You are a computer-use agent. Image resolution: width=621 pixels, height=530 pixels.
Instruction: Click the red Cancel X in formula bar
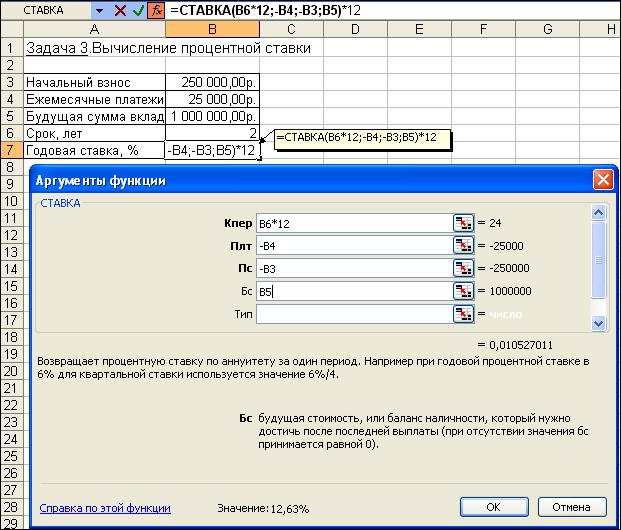click(121, 10)
